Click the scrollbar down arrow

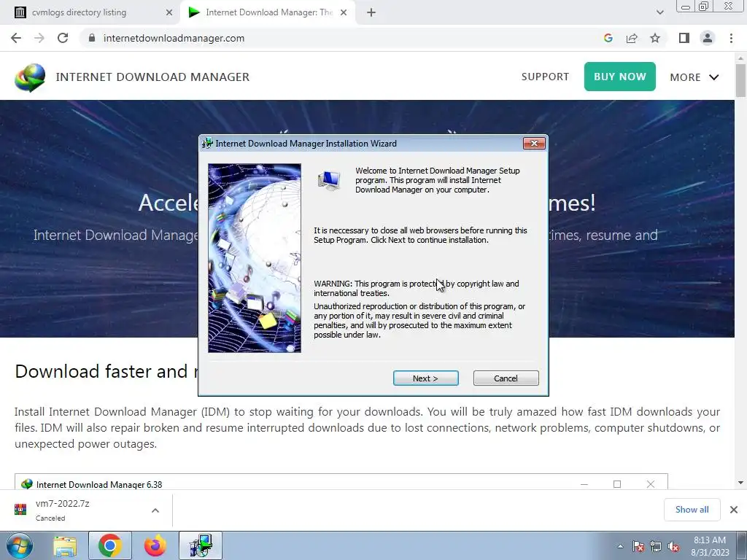tap(740, 483)
